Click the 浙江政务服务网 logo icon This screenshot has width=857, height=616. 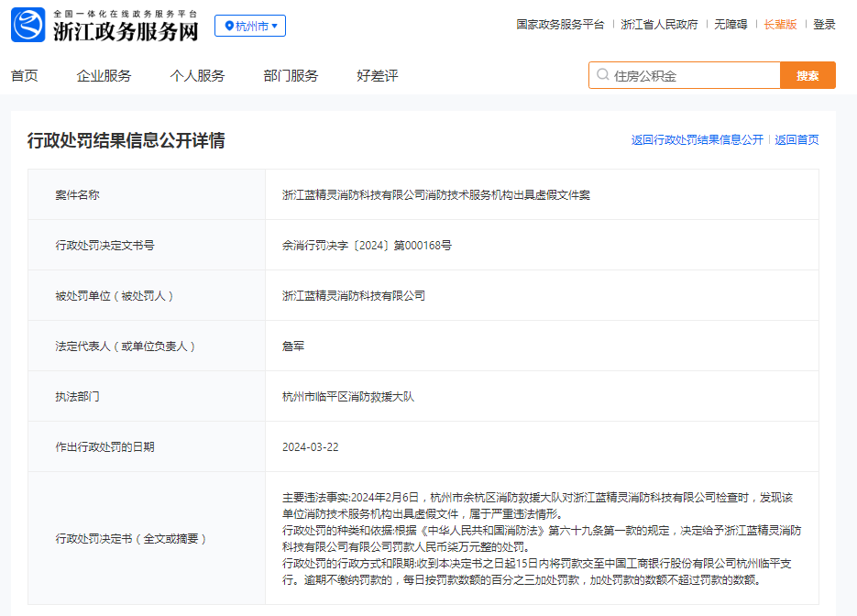coord(27,25)
